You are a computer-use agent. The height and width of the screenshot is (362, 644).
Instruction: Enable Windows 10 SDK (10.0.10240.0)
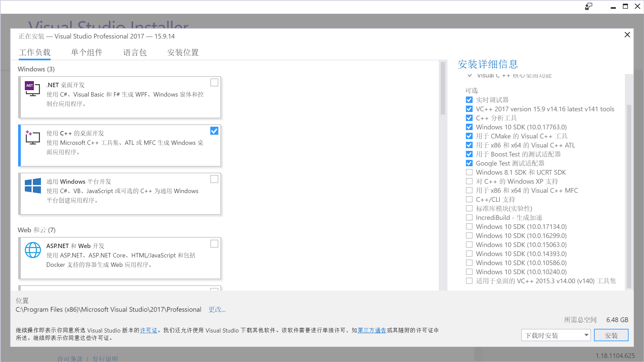click(469, 272)
